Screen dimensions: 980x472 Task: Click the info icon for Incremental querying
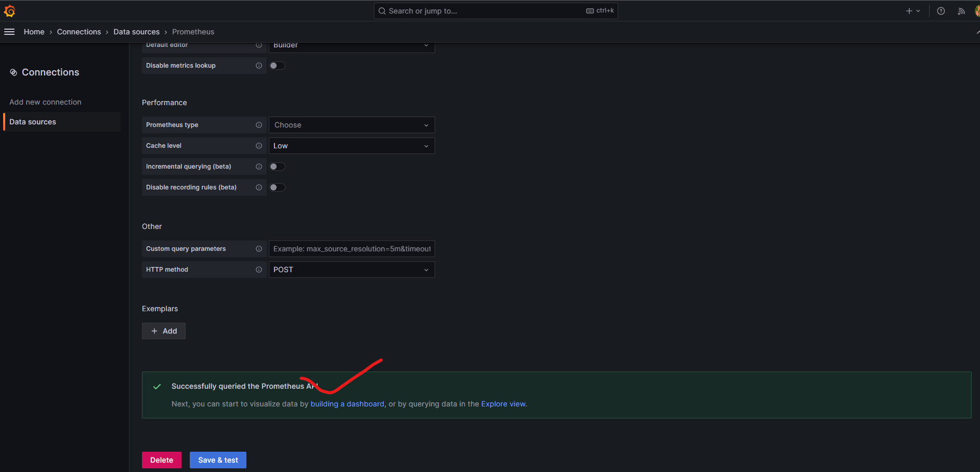[x=259, y=167]
